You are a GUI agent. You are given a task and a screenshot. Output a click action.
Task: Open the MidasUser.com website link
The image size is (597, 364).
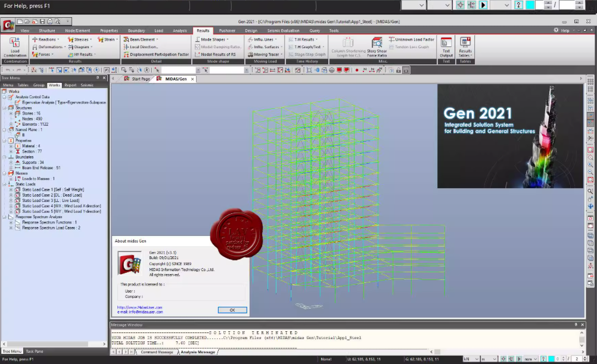(140, 307)
